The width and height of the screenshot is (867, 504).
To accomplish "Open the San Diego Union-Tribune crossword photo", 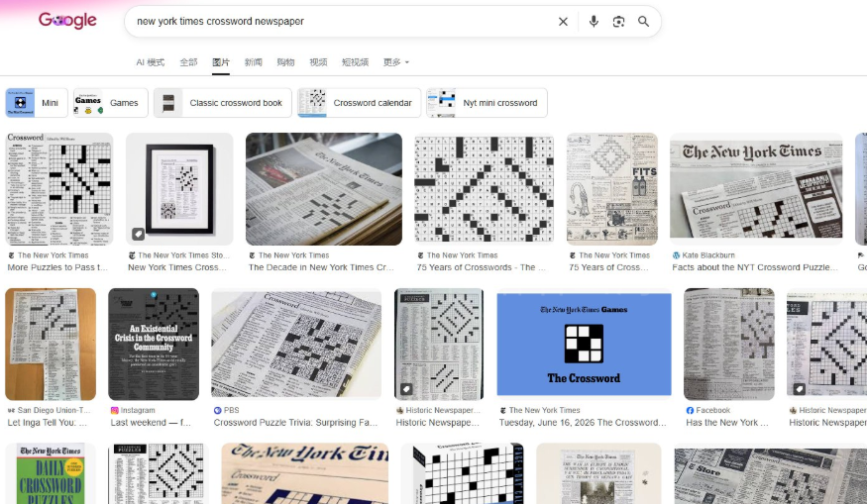I will (x=51, y=344).
